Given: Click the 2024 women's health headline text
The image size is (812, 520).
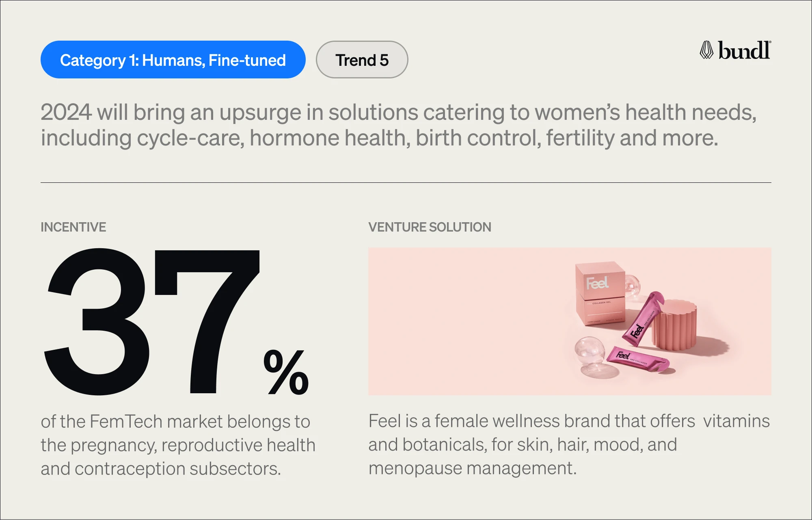Looking at the screenshot, I should click(399, 125).
